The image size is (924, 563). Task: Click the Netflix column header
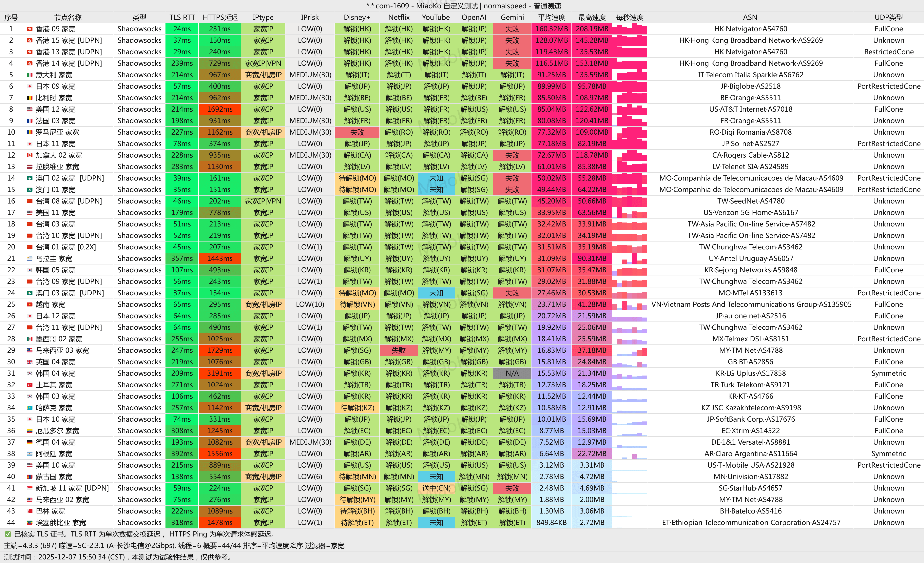[399, 17]
